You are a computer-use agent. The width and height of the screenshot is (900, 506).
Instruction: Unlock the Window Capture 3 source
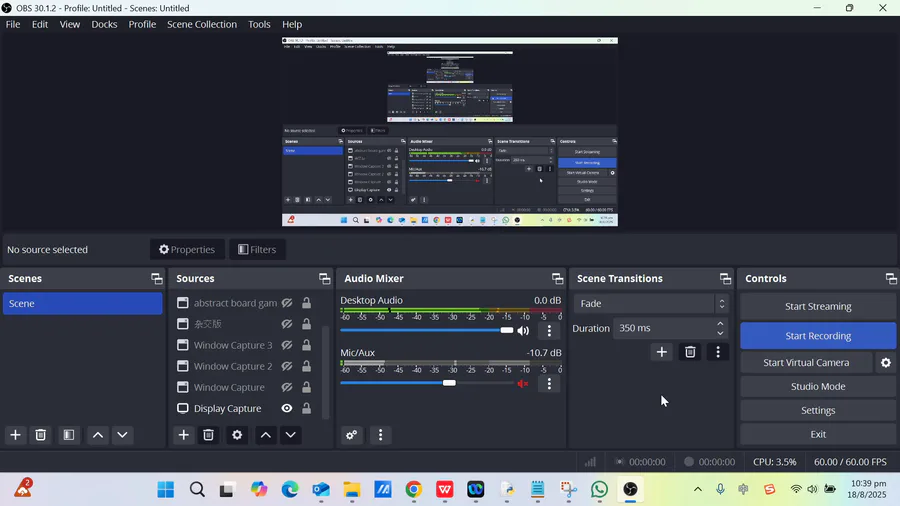[307, 345]
